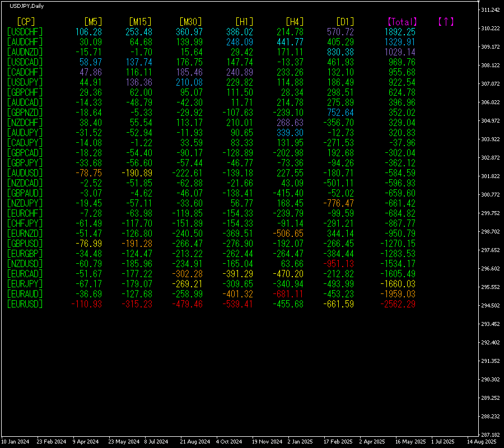
Task: Select the [AUDUSD] pair label
Action: pyautogui.click(x=25, y=173)
